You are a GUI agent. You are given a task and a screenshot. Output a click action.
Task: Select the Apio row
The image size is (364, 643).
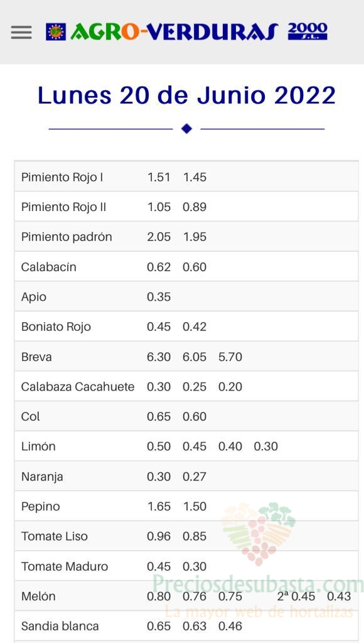(x=186, y=296)
